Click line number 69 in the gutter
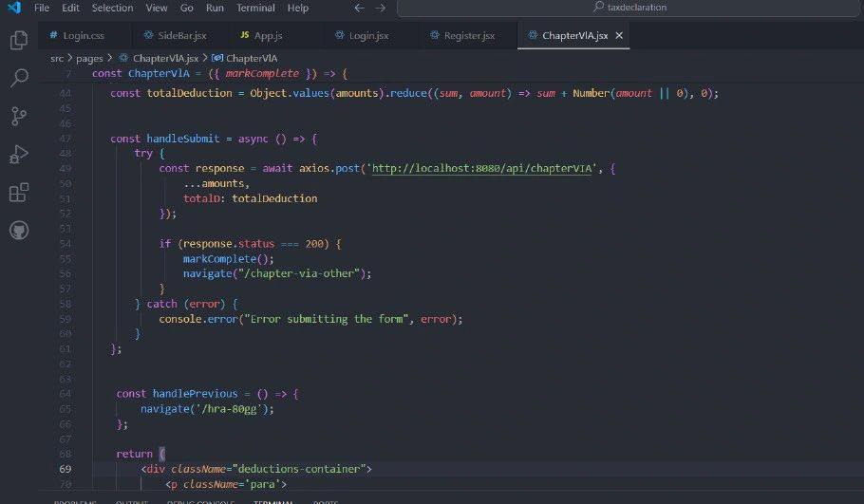This screenshot has width=864, height=504. pos(66,469)
